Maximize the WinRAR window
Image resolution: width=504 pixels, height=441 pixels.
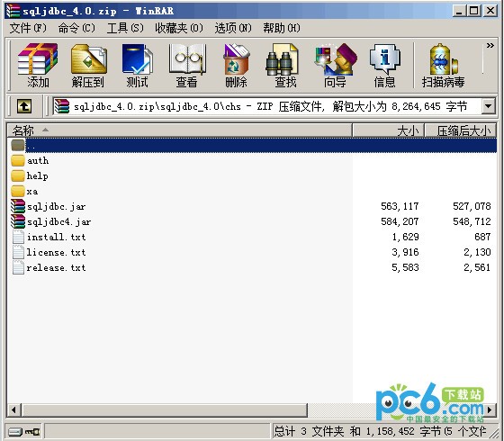(474, 11)
